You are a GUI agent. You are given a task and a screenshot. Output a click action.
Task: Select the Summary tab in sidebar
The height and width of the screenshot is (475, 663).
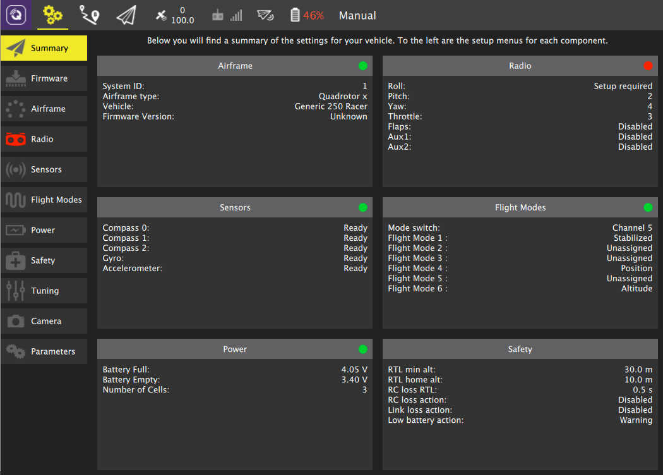pyautogui.click(x=44, y=48)
